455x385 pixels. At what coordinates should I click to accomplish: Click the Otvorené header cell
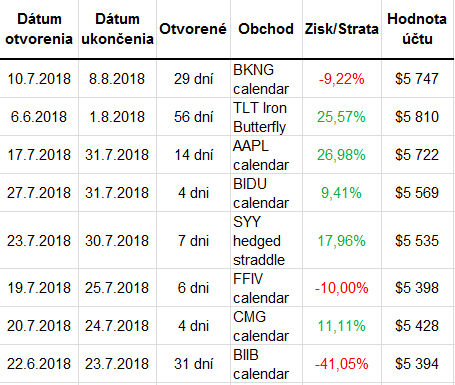pyautogui.click(x=193, y=29)
